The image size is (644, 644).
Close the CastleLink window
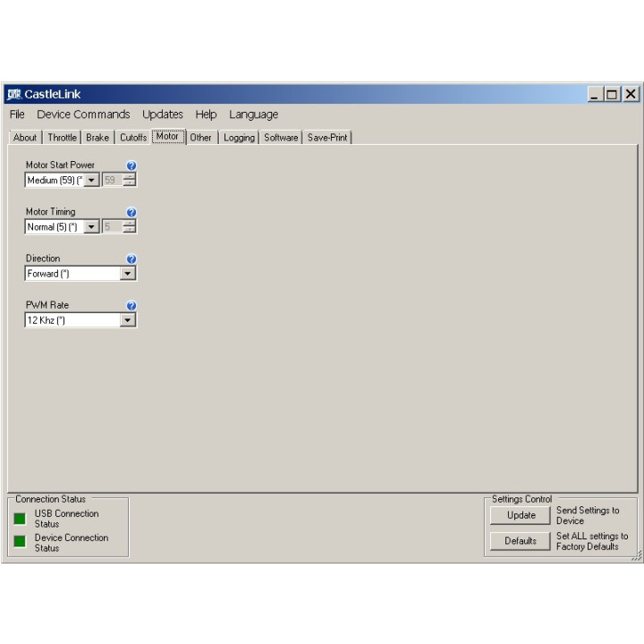click(631, 95)
